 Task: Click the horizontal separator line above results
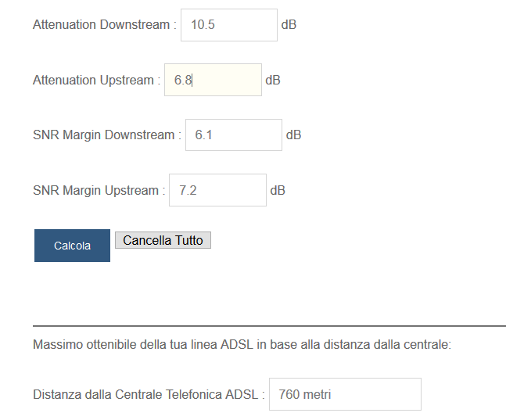(269, 325)
